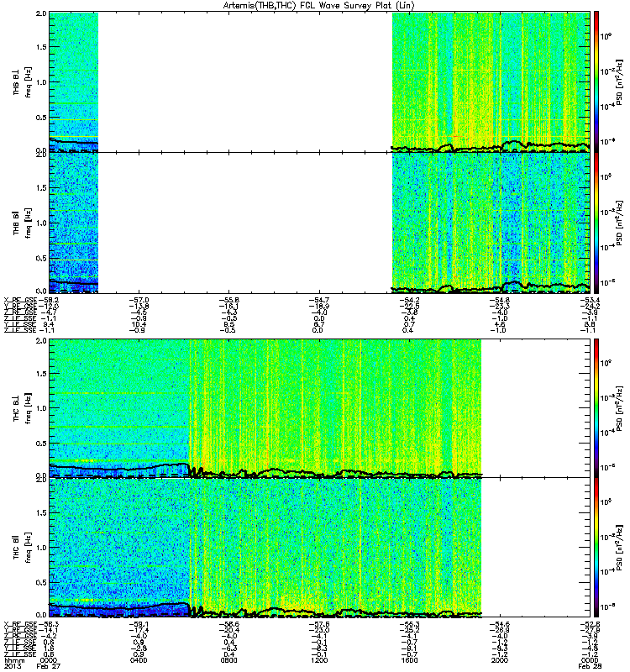Select the THB B-parallel spectrogram after 1600

(491, 223)
